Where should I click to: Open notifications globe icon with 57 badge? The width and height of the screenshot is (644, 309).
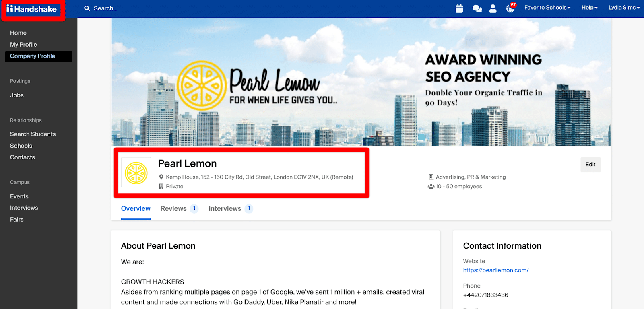[510, 8]
